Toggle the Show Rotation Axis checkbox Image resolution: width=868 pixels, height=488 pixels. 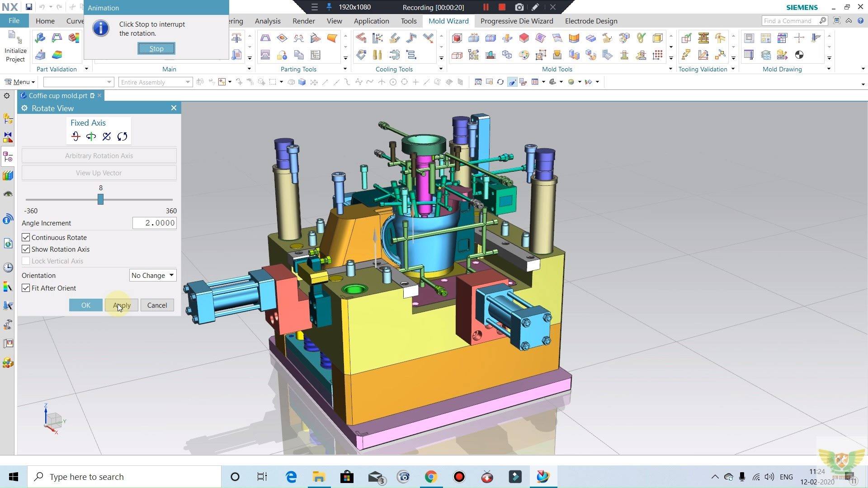pyautogui.click(x=26, y=249)
